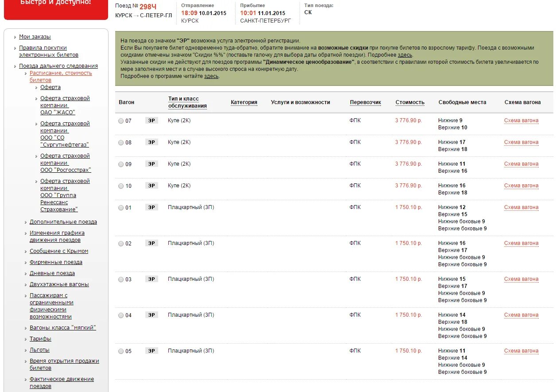Open Поезда дальнего следования section
Screen dimensions: 556x392
click(58, 66)
